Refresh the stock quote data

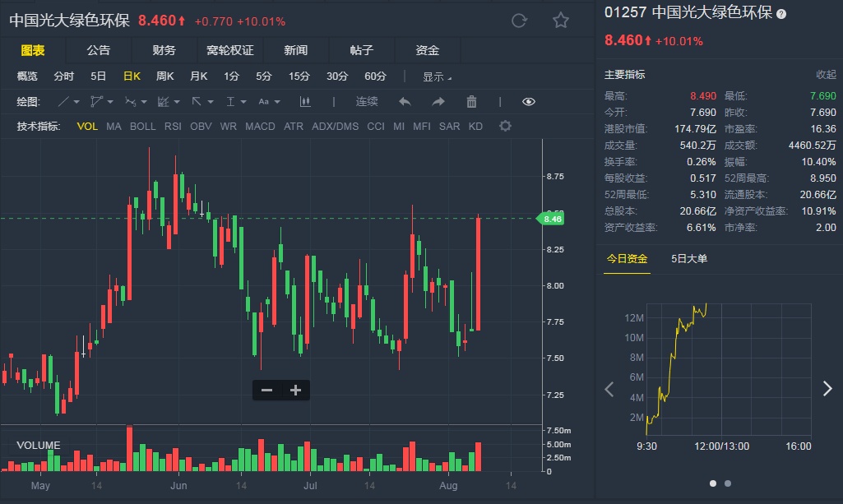tap(519, 21)
